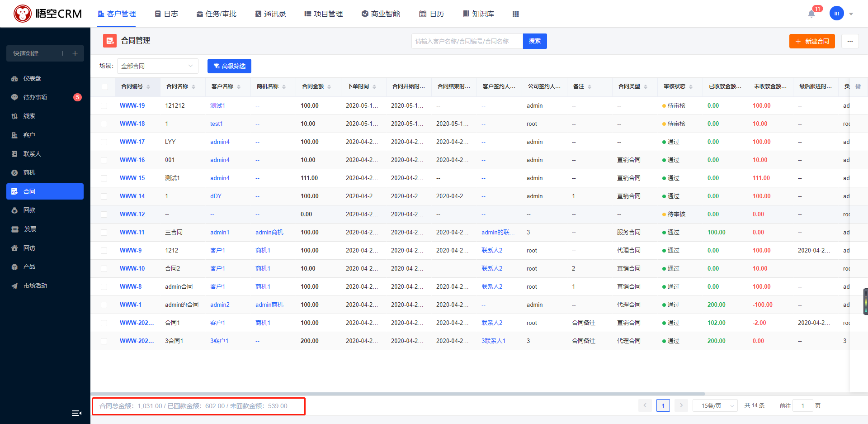This screenshot has width=868, height=424.
Task: Check the WWW-19 row checkbox
Action: [104, 106]
